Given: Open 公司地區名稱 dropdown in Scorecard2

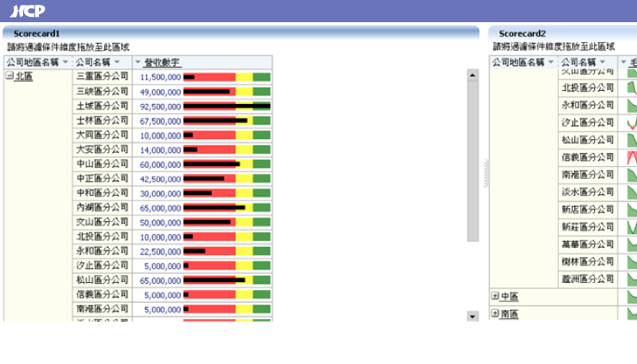Looking at the screenshot, I should coord(550,63).
